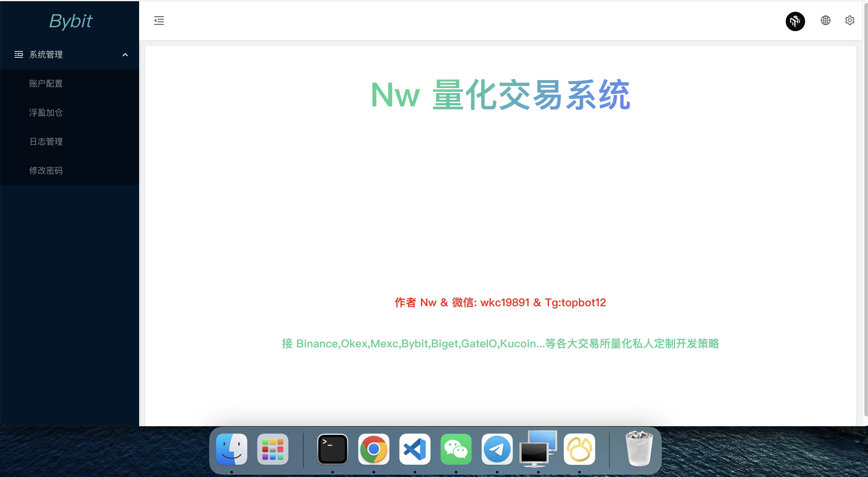Launch Google Chrome from the Dock
The image size is (868, 477).
point(373,449)
